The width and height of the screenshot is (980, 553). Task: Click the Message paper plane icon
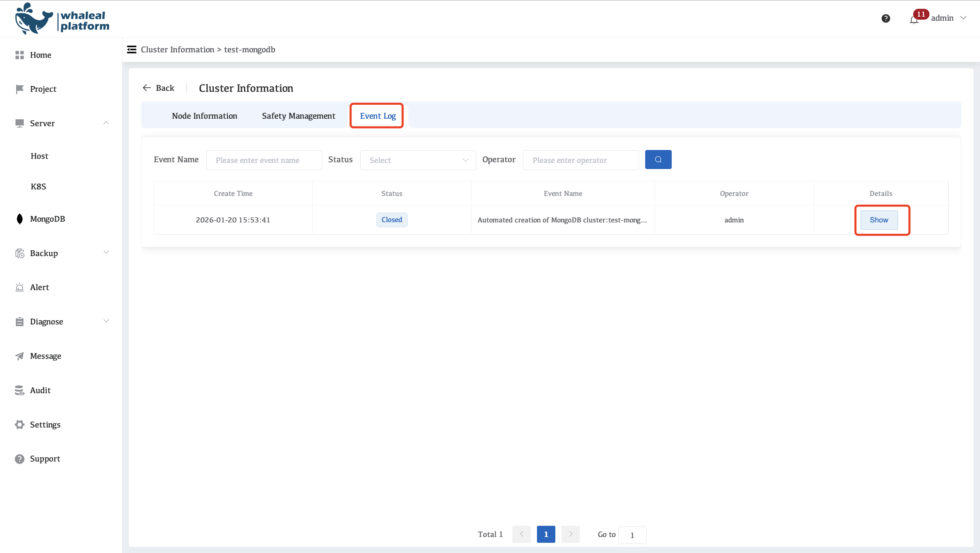coord(20,356)
